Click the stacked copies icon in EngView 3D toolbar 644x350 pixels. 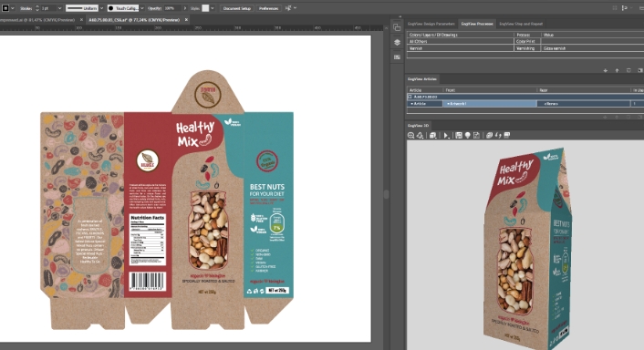489,136
